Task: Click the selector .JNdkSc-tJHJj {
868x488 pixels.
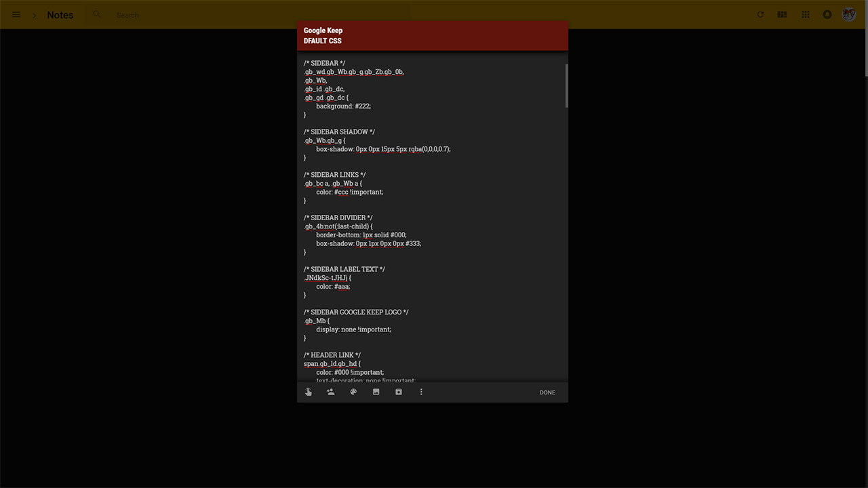Action: point(328,278)
